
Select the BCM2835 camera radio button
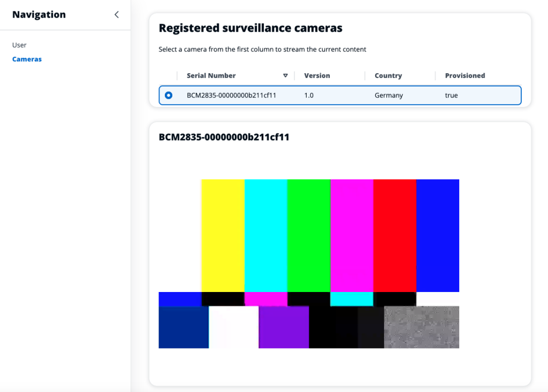[168, 95]
